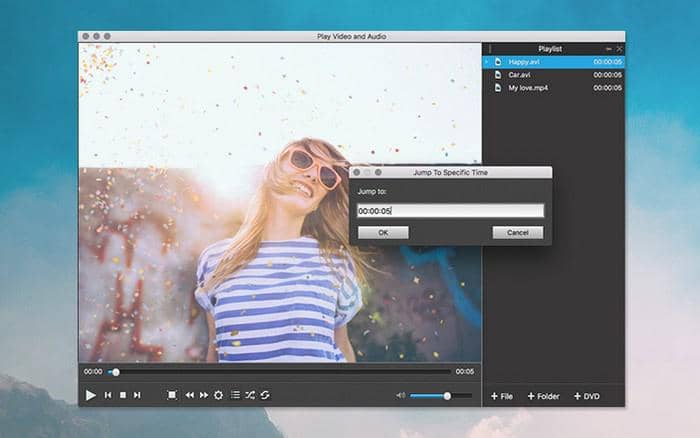This screenshot has height=438, width=700.
Task: Toggle repeat loop mode
Action: point(265,395)
